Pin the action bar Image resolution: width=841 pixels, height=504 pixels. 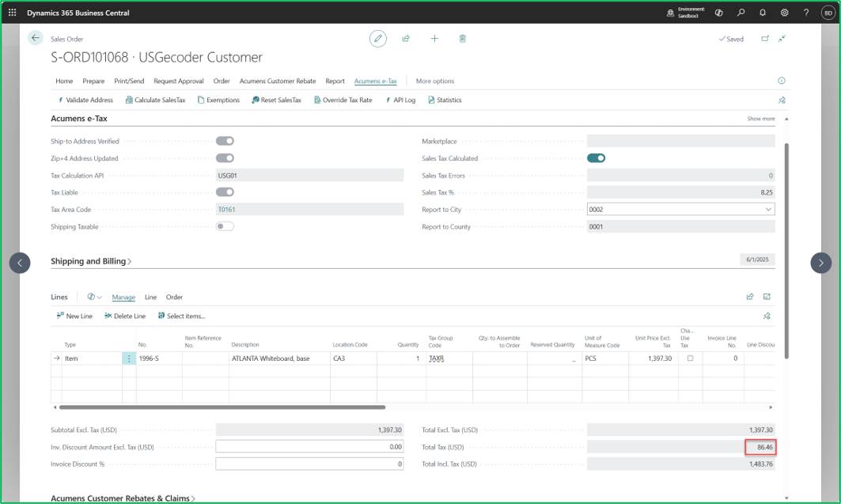point(782,100)
